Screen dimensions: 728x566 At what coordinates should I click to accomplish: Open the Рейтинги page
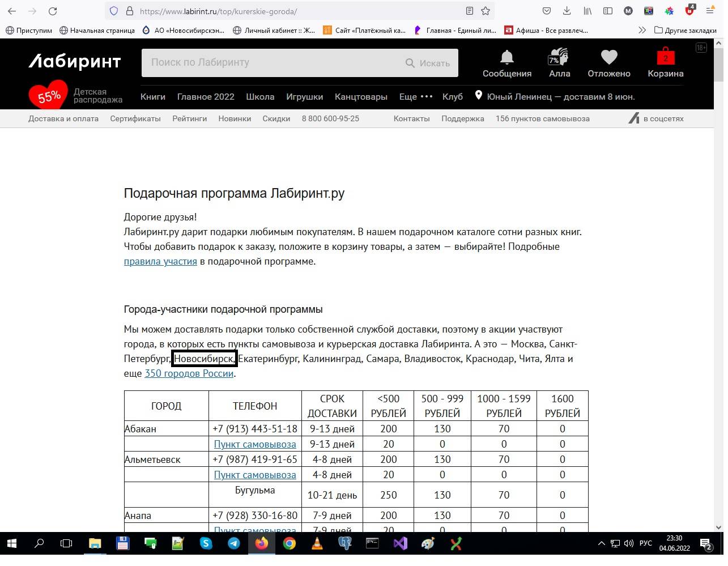click(190, 118)
